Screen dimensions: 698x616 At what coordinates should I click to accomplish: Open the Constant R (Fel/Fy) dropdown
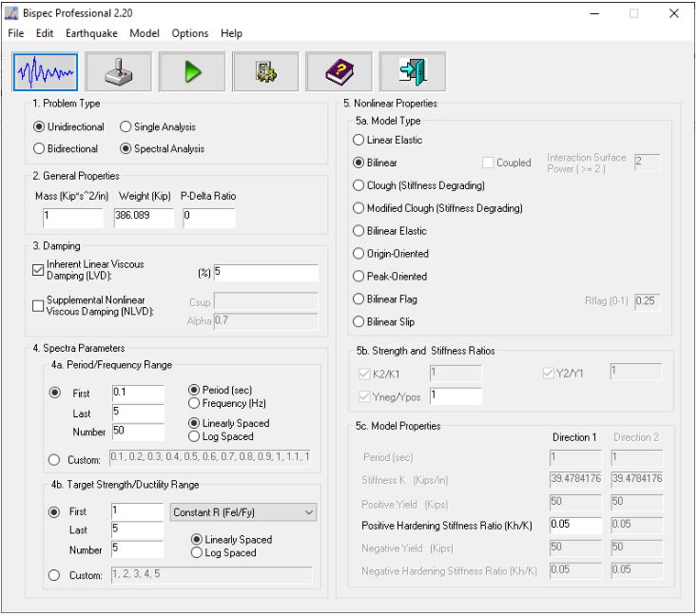(242, 512)
